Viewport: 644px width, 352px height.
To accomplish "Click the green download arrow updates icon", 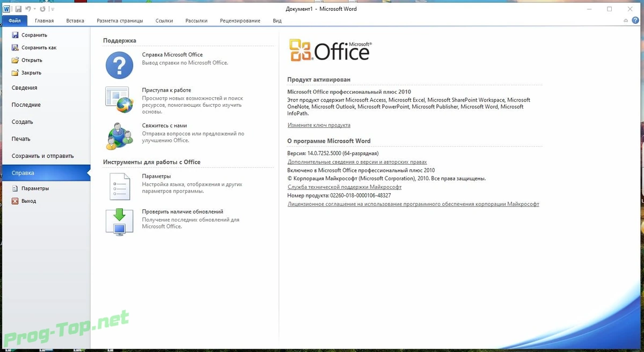I will (x=119, y=222).
